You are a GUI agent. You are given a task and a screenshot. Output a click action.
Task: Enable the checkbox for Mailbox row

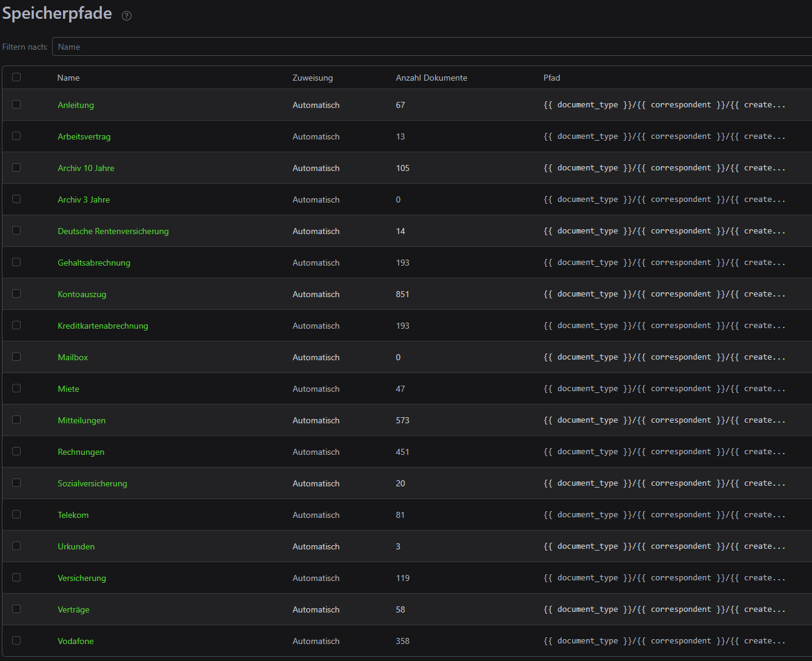(16, 357)
